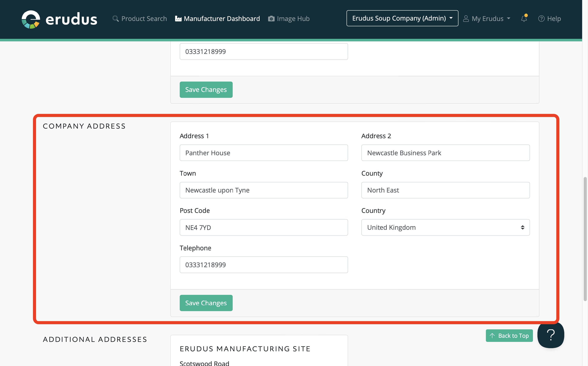
Task: Focus the Address 1 field
Action: pos(263,153)
